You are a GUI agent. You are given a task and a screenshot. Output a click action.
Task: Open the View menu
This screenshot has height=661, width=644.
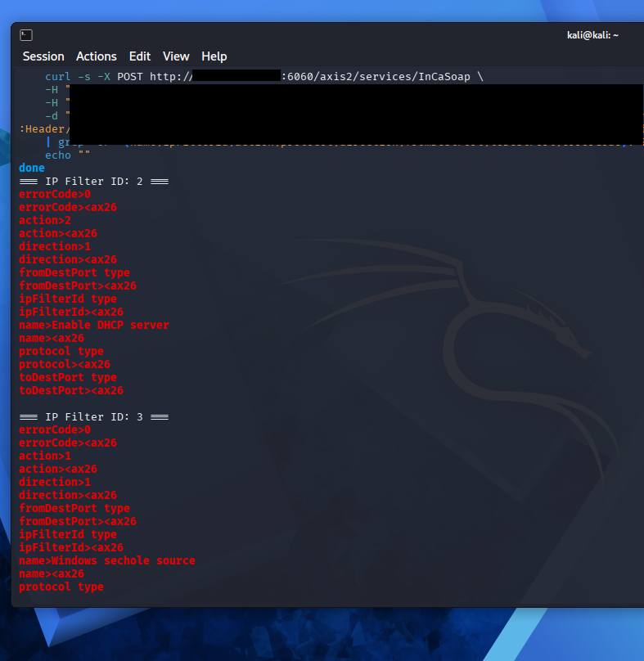(176, 56)
